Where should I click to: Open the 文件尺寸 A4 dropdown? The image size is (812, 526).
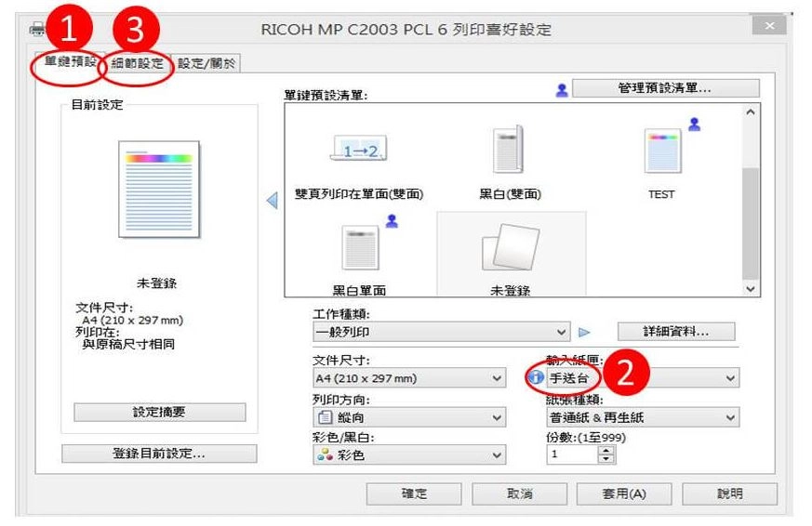coord(409,378)
